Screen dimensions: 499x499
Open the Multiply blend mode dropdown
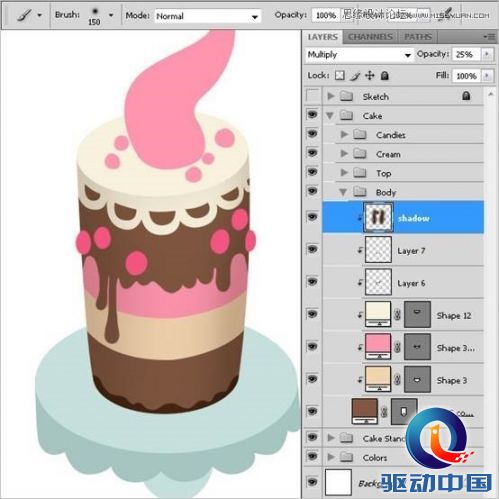359,55
